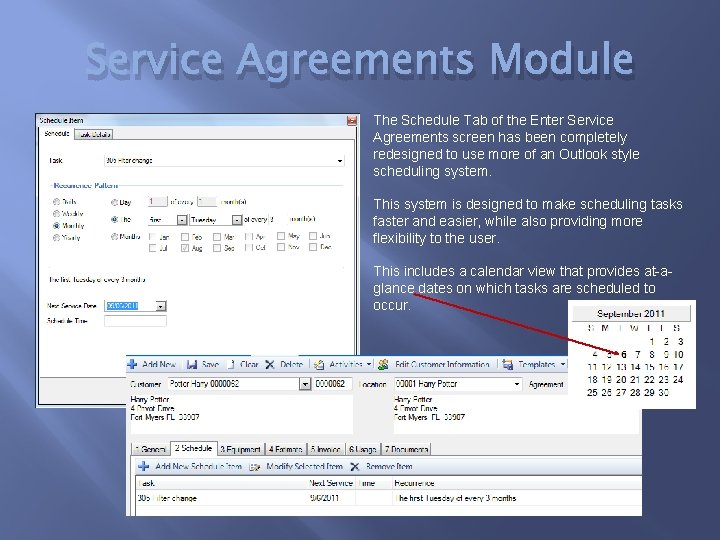Click the Next Service column header
This screenshot has width=720, height=540.
331,484
